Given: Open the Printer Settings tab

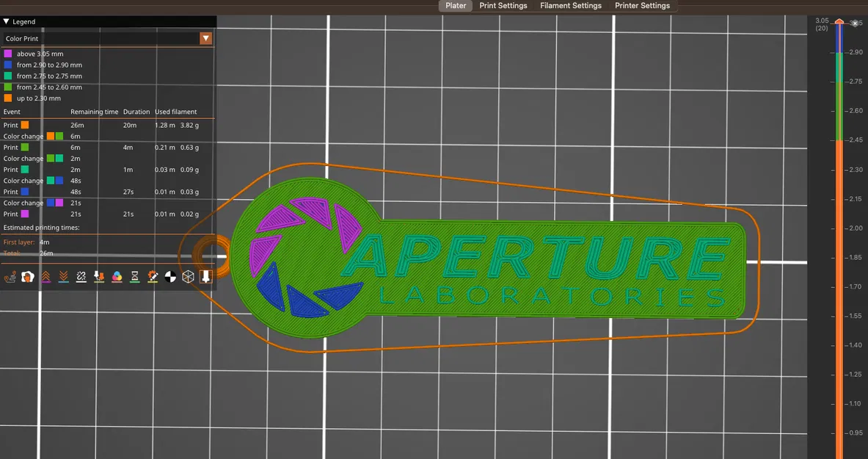Looking at the screenshot, I should tap(642, 6).
